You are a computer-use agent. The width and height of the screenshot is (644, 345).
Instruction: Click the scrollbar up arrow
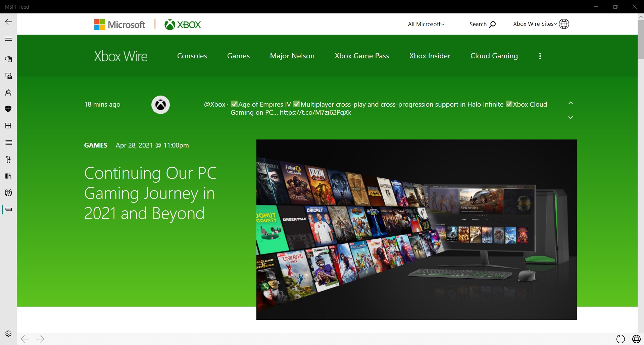[641, 16]
